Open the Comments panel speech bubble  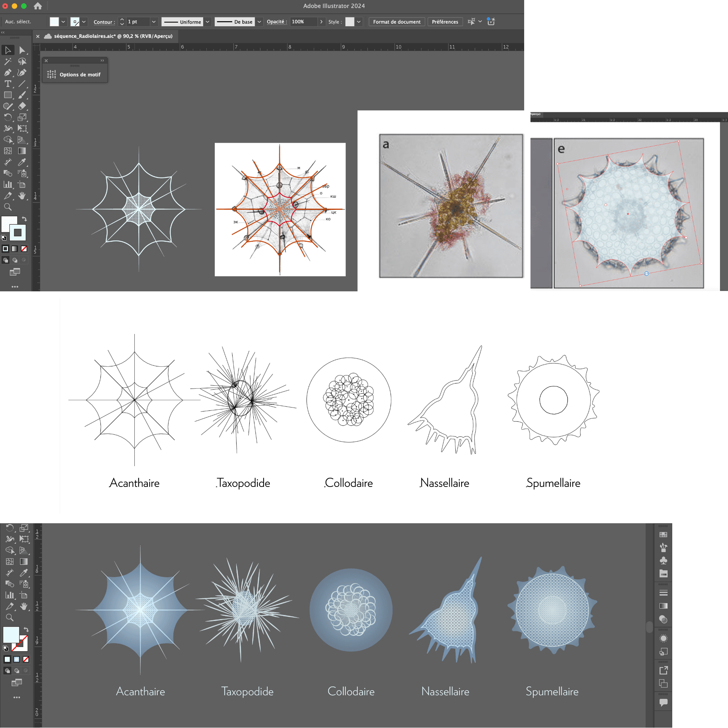663,702
